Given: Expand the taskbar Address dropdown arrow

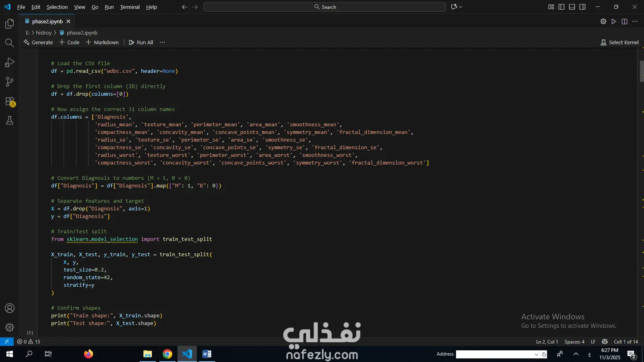Looking at the screenshot, I should pos(537,354).
